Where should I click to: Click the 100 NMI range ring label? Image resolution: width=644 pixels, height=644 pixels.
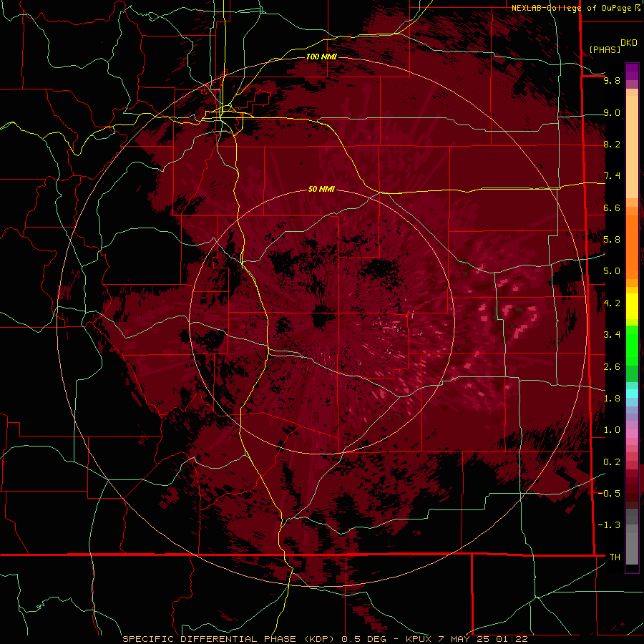[x=321, y=57]
